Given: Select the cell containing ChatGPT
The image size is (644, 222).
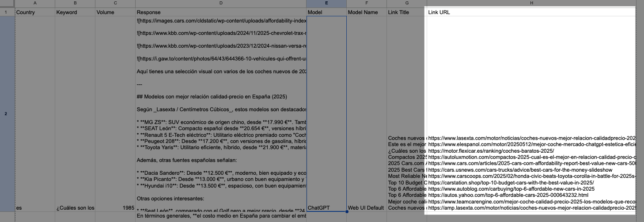Looking at the screenshot, I should (x=326, y=207).
